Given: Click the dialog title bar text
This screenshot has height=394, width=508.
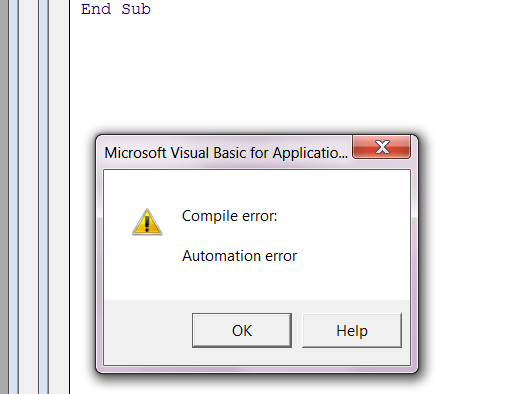Looking at the screenshot, I should tap(226, 153).
